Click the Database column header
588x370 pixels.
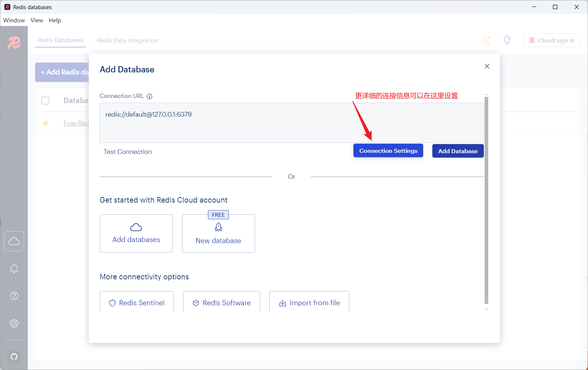point(76,101)
